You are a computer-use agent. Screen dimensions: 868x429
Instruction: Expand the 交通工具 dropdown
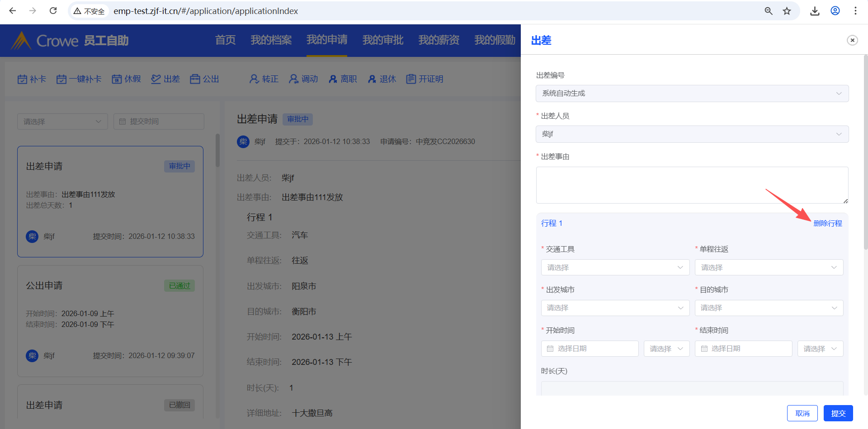click(615, 267)
